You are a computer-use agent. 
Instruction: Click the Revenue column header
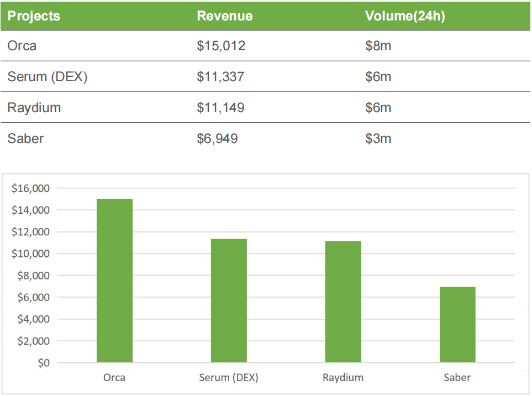pos(224,16)
